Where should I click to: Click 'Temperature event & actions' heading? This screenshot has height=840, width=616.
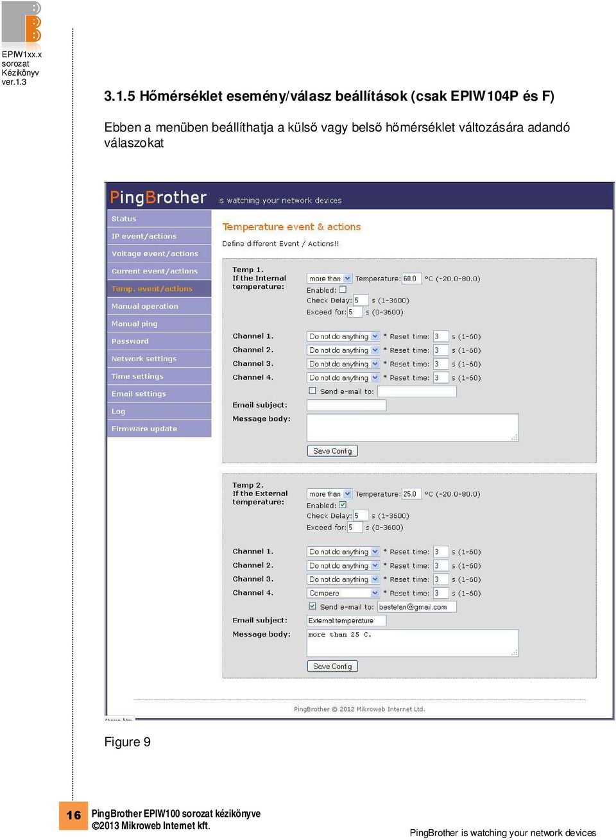point(291,227)
